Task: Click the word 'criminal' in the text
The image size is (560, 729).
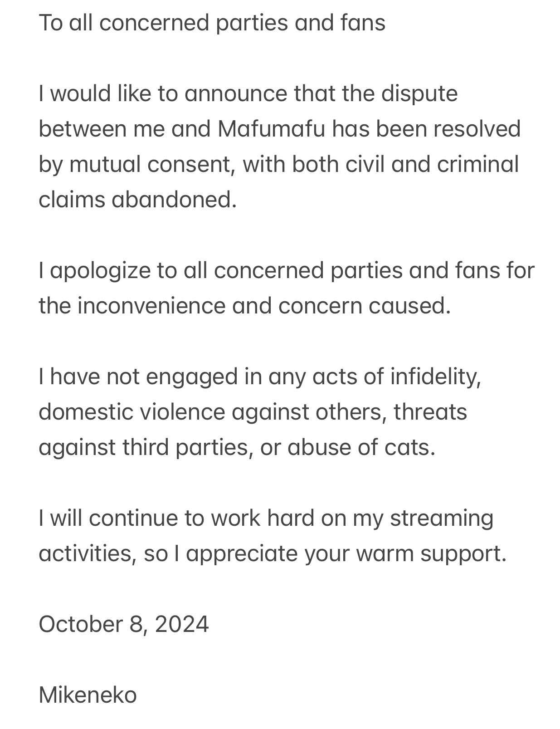Action: [478, 164]
